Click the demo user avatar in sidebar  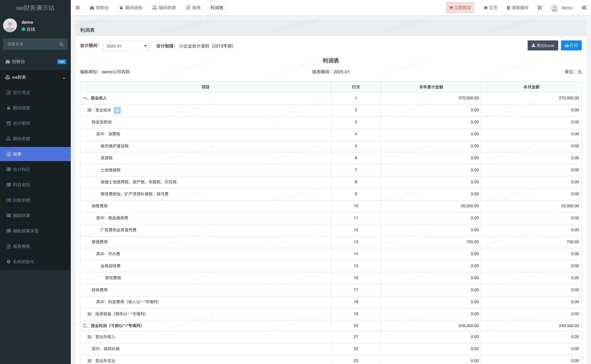(x=10, y=26)
